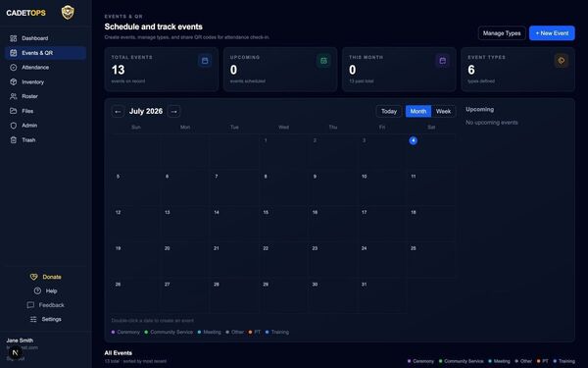
Task: Click the round N avatar badge
Action: 15,352
